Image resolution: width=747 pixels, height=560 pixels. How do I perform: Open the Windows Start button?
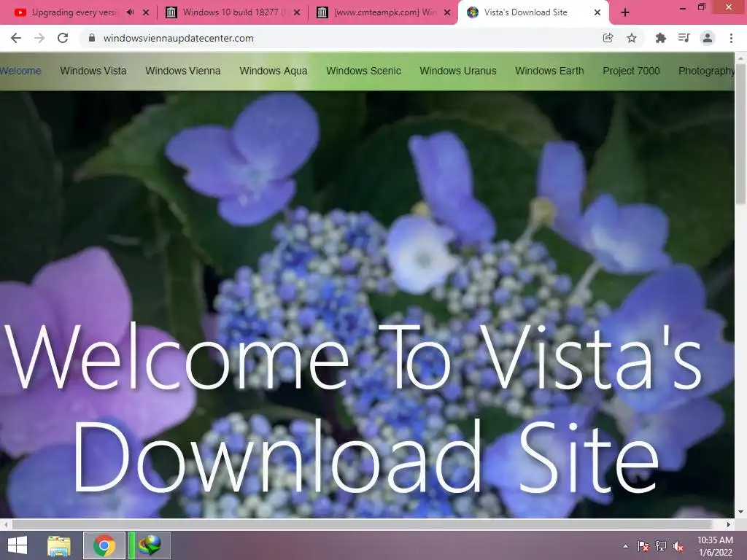click(x=18, y=545)
